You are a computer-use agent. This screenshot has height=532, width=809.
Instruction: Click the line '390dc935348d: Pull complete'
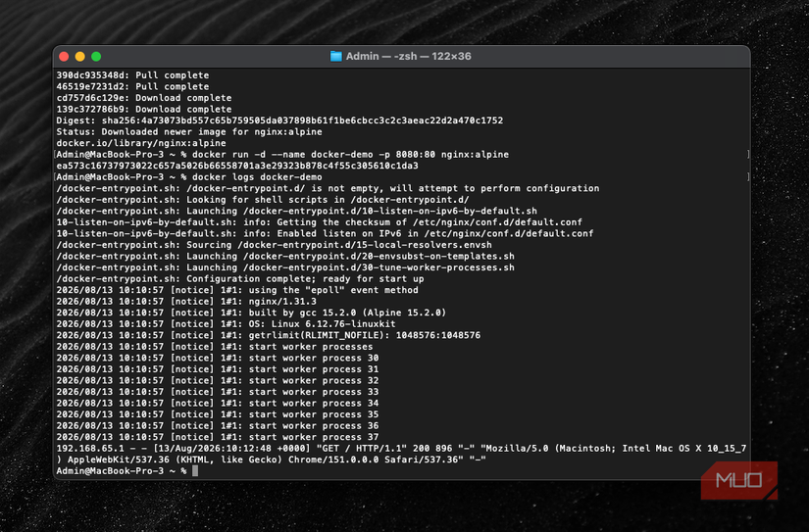pyautogui.click(x=132, y=75)
